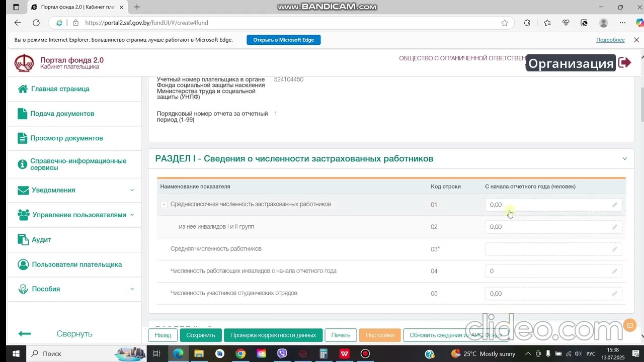The height and width of the screenshot is (362, 644).
Task: Open a new browser tab
Action: coord(137,7)
